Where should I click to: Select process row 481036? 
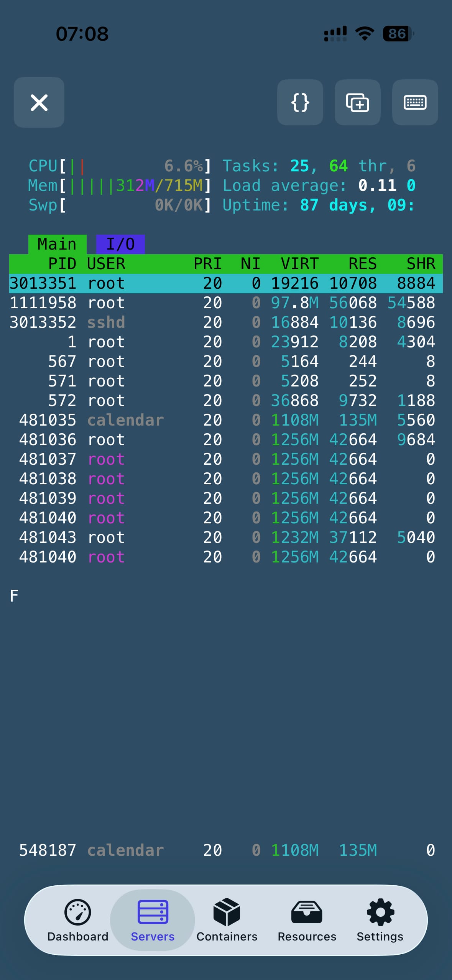(226, 440)
